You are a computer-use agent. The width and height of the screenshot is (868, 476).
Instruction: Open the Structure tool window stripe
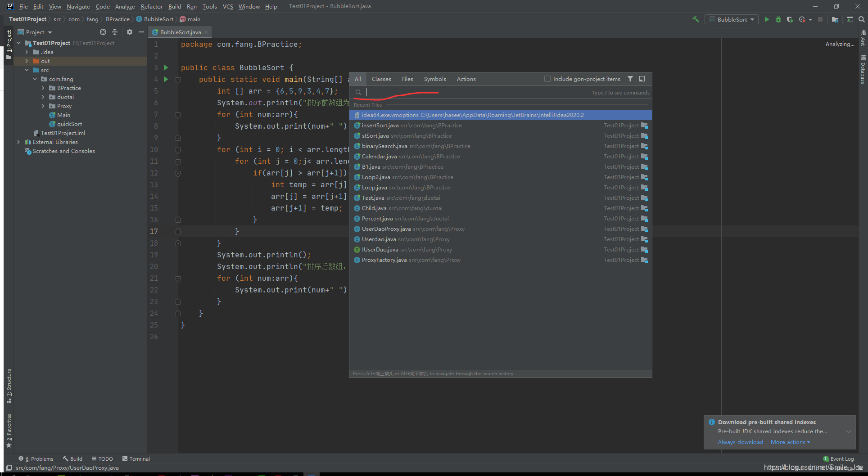(9, 386)
